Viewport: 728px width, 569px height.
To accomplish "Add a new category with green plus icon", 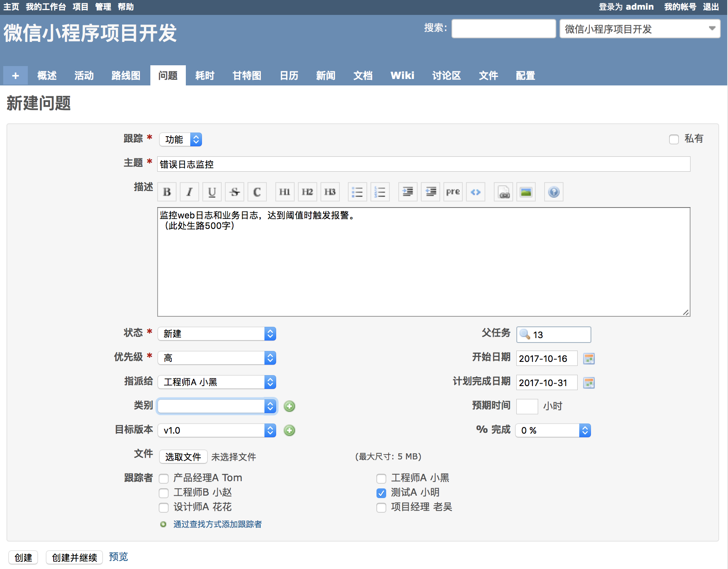I will pyautogui.click(x=289, y=406).
